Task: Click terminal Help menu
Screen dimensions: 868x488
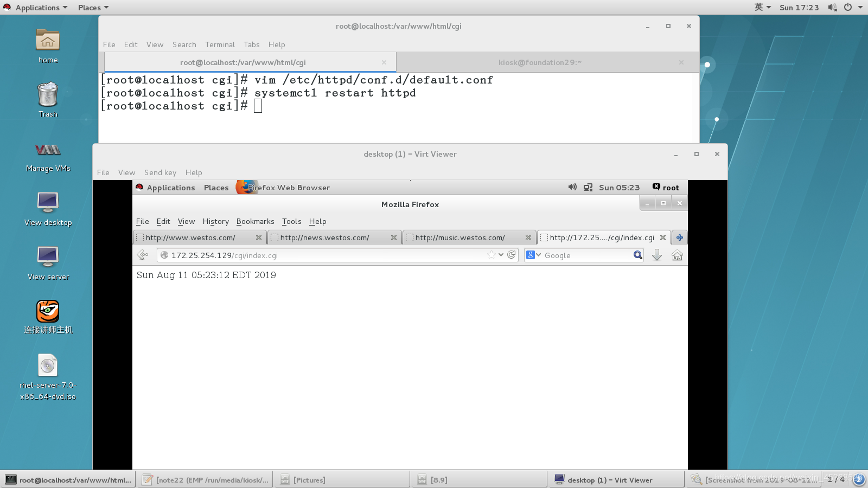Action: click(x=277, y=44)
